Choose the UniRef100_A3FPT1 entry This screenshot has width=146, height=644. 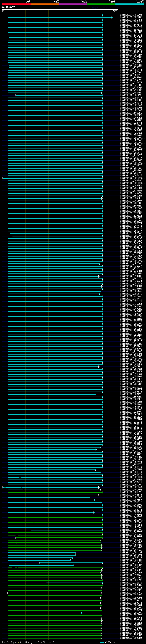(x=131, y=301)
